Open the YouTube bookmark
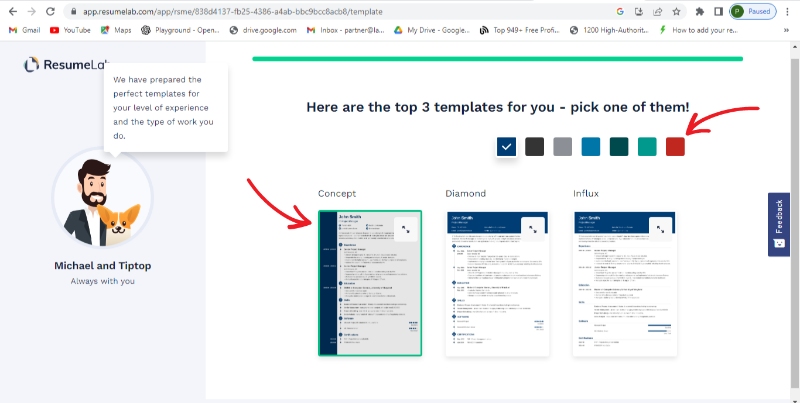The image size is (800, 403). pos(69,30)
